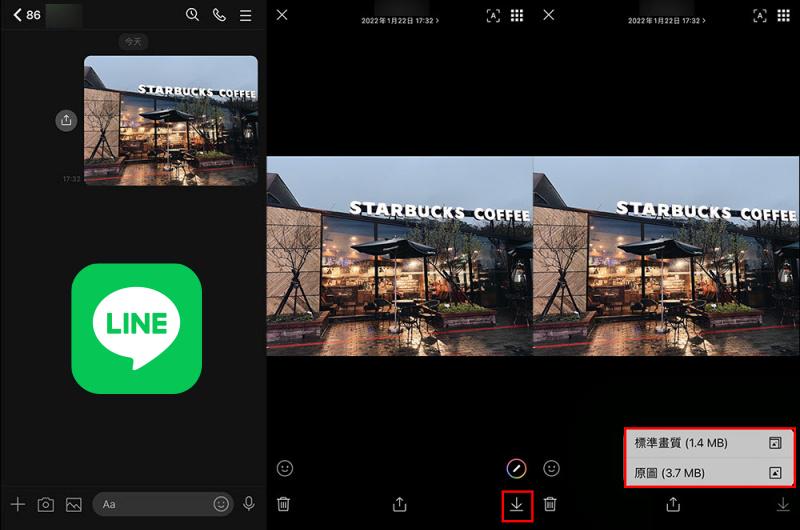Open date 2022年1月22日 details in right viewer
Image resolution: width=800 pixels, height=530 pixels.
[667, 20]
